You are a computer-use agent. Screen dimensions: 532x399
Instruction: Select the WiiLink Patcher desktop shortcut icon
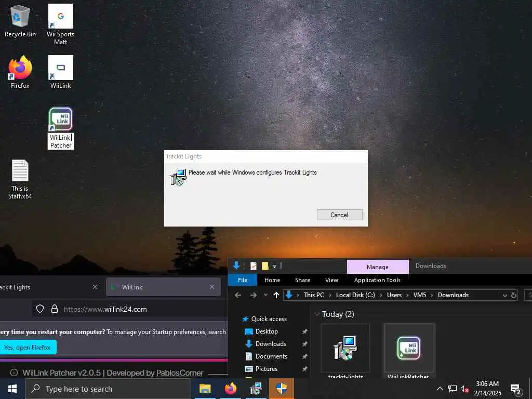coord(61,119)
